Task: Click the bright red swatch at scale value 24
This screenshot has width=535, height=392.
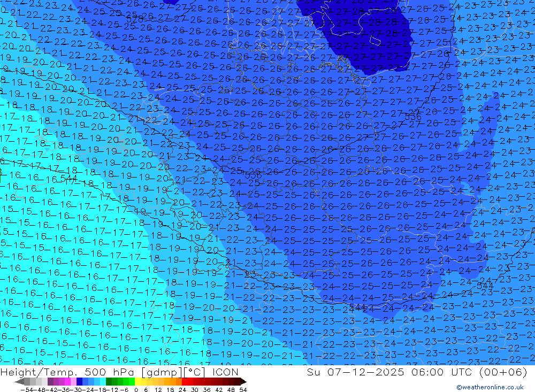Action: [x=185, y=381]
